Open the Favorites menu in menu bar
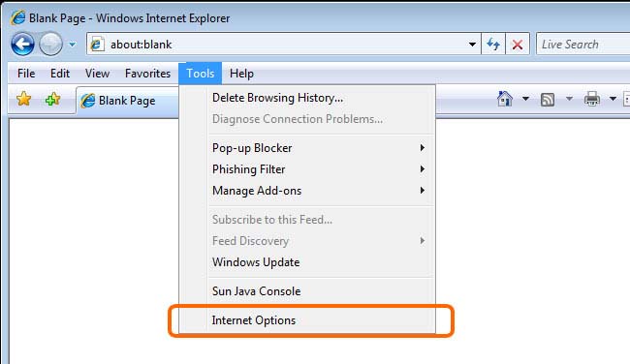The image size is (630, 364). click(x=148, y=74)
